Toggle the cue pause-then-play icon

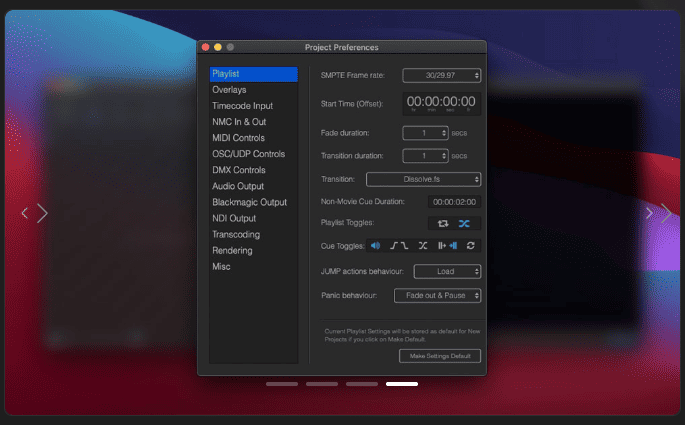(442, 245)
